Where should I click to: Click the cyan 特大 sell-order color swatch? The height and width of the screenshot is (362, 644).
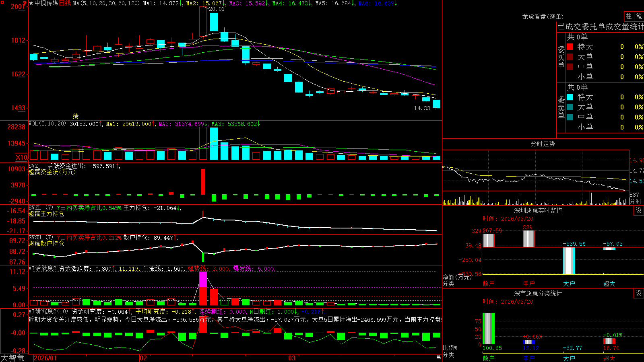[570, 97]
